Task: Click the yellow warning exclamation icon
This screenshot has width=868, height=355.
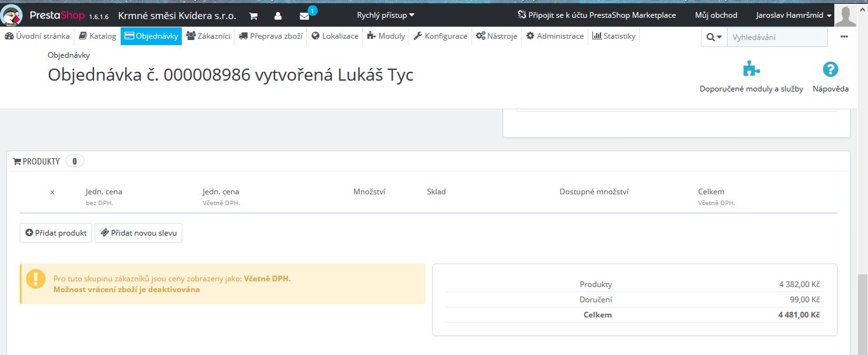Action: pos(36,278)
